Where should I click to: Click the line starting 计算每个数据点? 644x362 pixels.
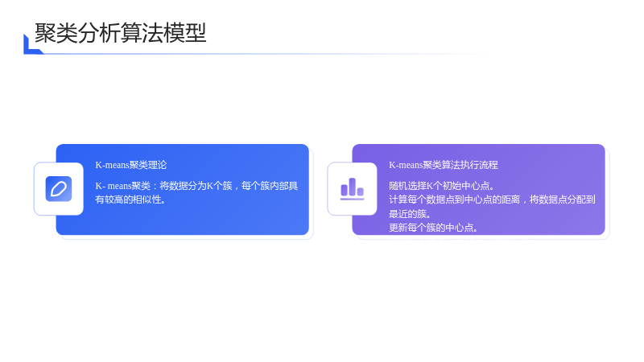pos(492,200)
